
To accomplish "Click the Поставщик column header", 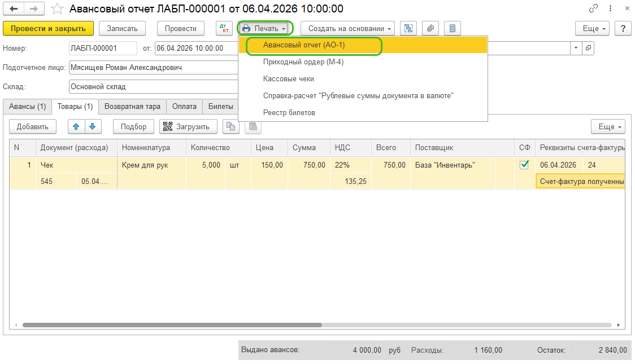I will [462, 148].
